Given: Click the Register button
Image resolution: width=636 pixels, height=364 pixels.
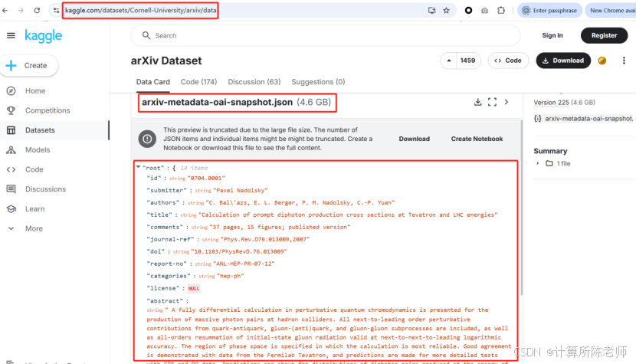Looking at the screenshot, I should point(604,35).
